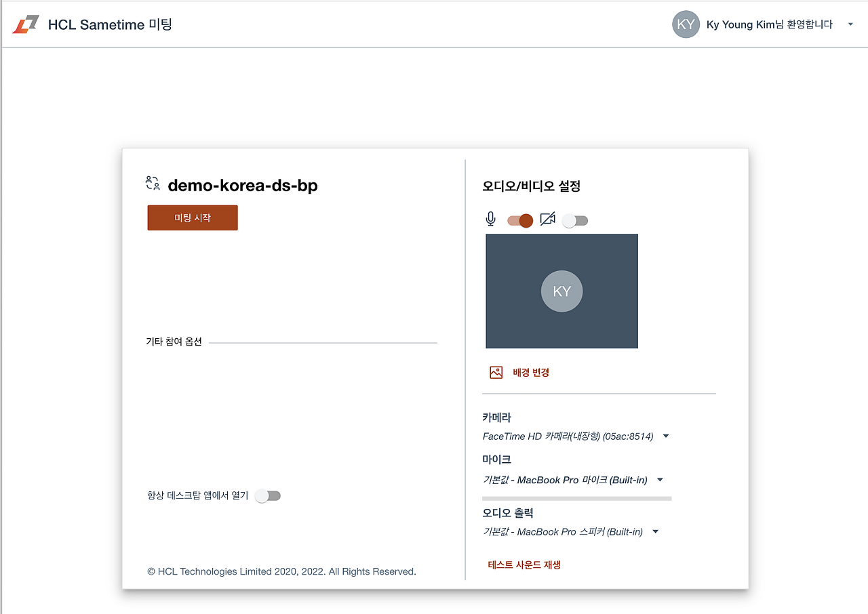This screenshot has height=614, width=868.
Task: Play test sound via 테스트 사운드 재생
Action: tap(524, 565)
